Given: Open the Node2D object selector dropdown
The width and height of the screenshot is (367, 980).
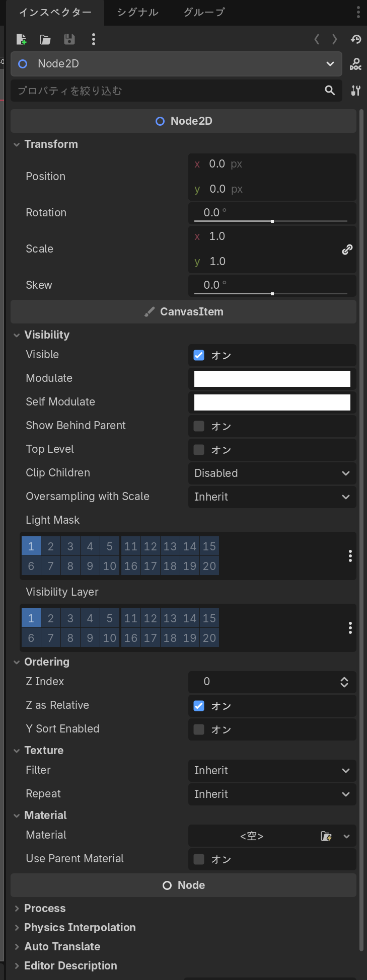Looking at the screenshot, I should [176, 64].
